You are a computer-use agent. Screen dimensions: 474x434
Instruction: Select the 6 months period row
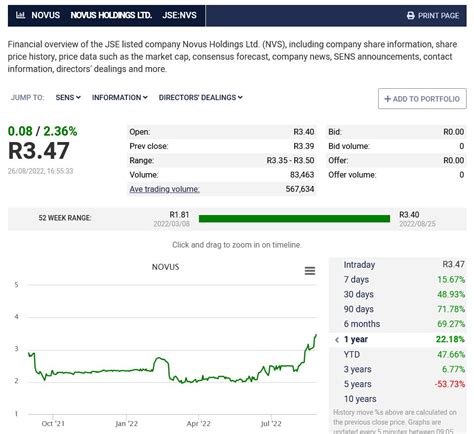[397, 324]
